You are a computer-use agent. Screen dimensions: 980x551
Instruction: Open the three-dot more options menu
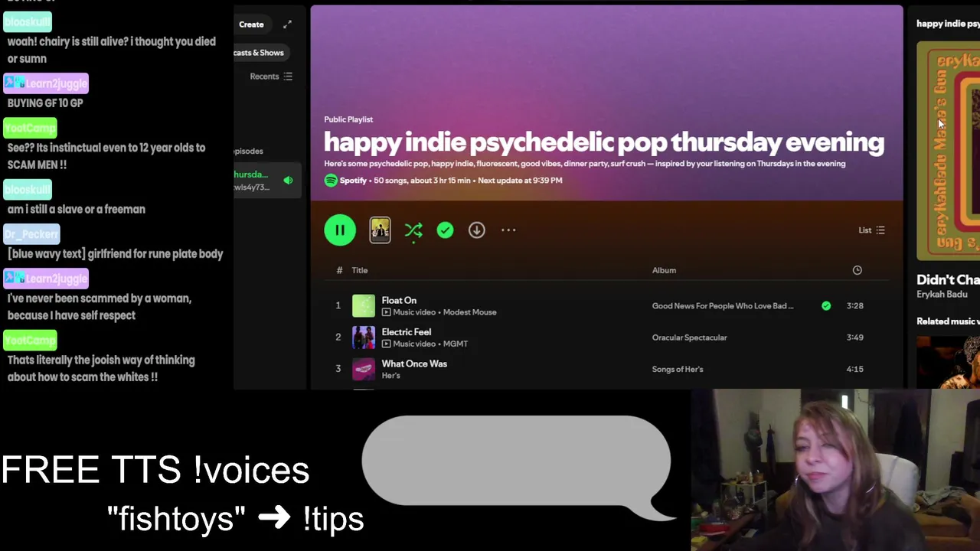pyautogui.click(x=508, y=230)
